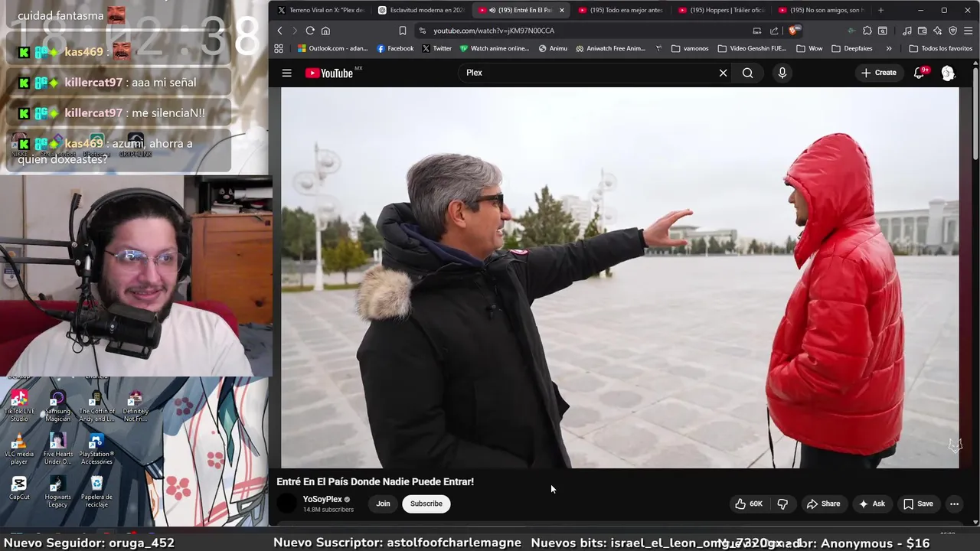Viewport: 980px width, 551px height.
Task: Click the YouTube search magnifier button
Action: (x=748, y=73)
